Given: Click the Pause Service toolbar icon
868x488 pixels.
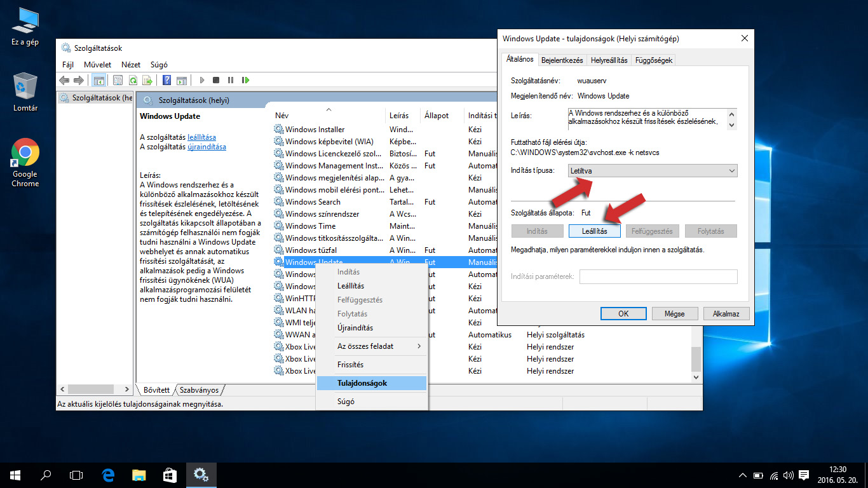Looking at the screenshot, I should click(231, 80).
